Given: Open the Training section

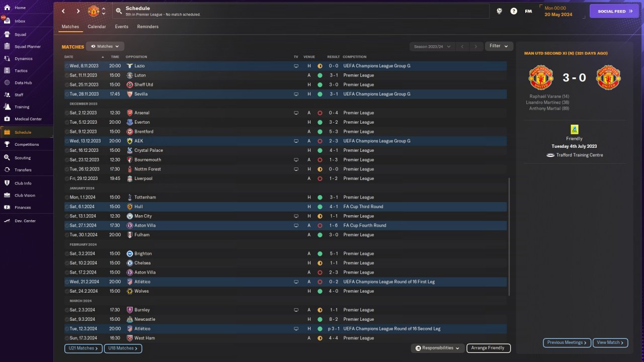Looking at the screenshot, I should click(22, 107).
